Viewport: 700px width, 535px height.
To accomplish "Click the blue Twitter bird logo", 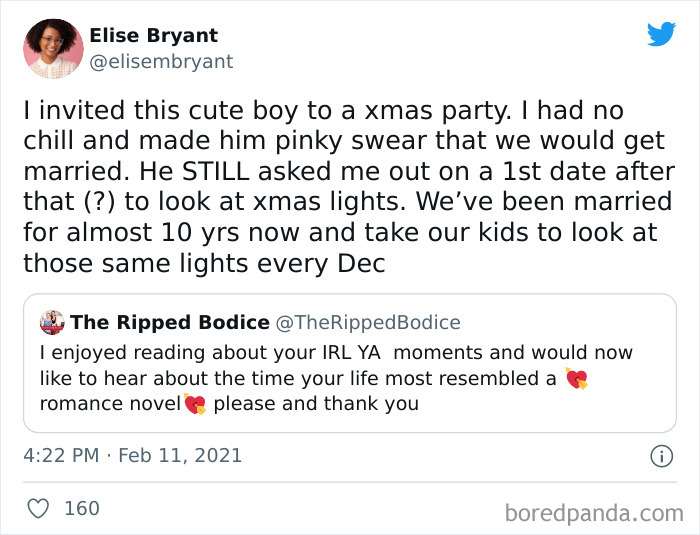I will (661, 34).
